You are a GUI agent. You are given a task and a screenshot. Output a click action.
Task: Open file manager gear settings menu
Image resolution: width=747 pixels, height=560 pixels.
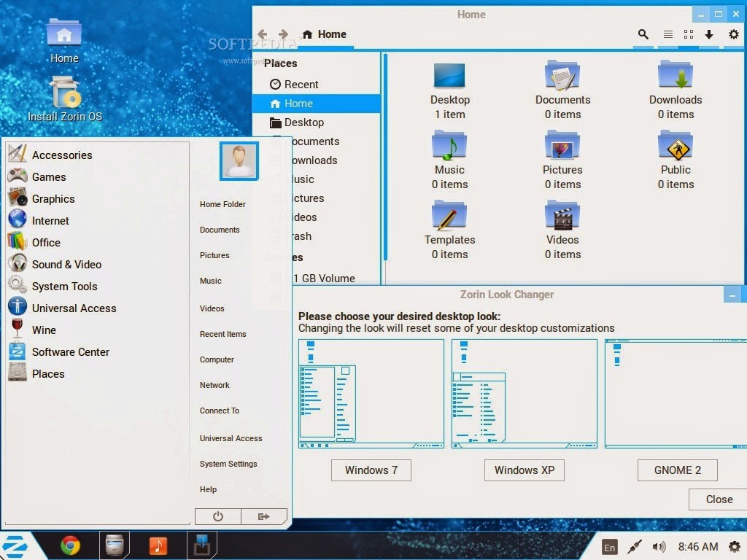[734, 34]
